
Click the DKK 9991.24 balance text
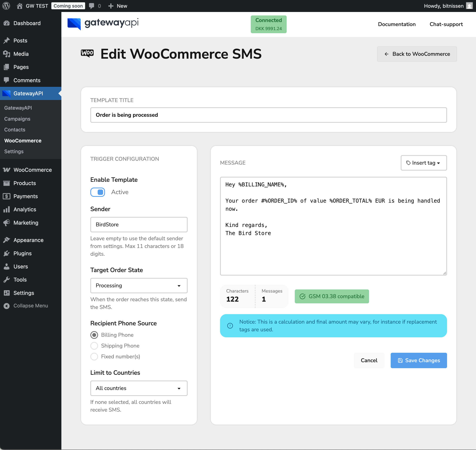(269, 29)
